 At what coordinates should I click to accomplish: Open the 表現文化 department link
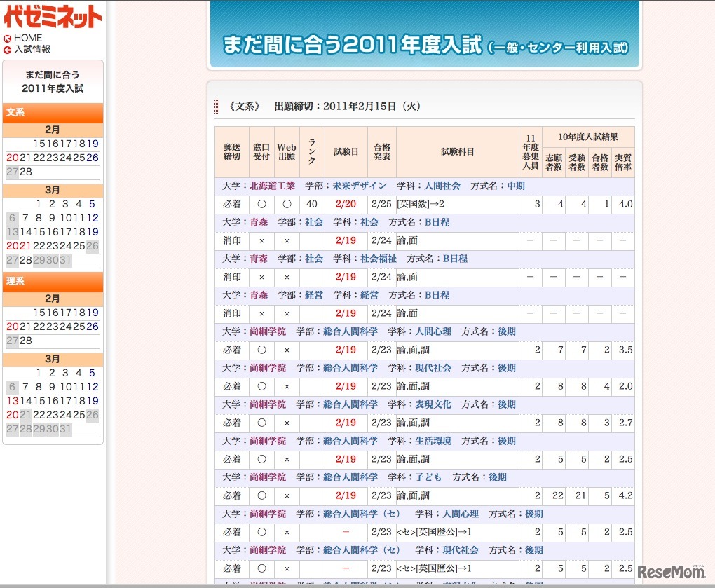coord(433,404)
